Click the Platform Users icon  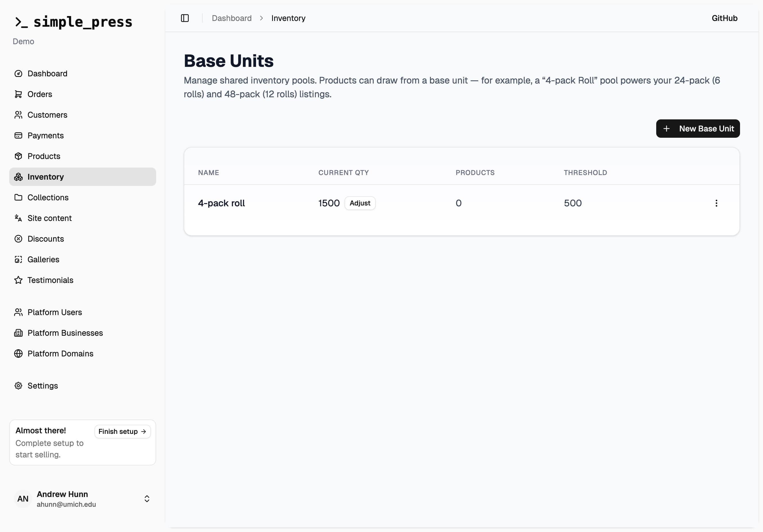point(18,312)
